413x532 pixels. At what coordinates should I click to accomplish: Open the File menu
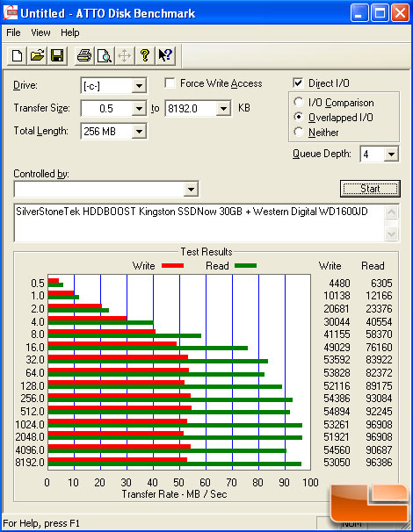pyautogui.click(x=13, y=32)
